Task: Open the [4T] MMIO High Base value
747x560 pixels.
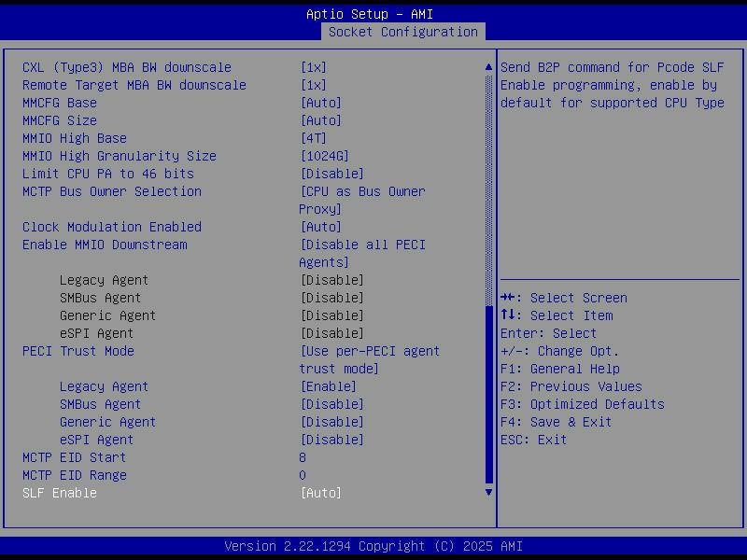Action: point(314,138)
